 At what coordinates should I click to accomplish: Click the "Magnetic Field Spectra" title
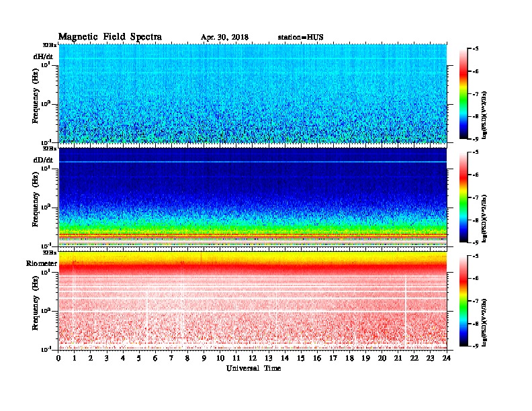[110, 37]
